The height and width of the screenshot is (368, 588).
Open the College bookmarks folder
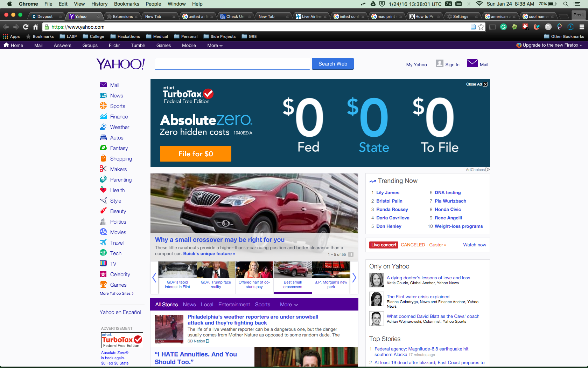coord(93,36)
